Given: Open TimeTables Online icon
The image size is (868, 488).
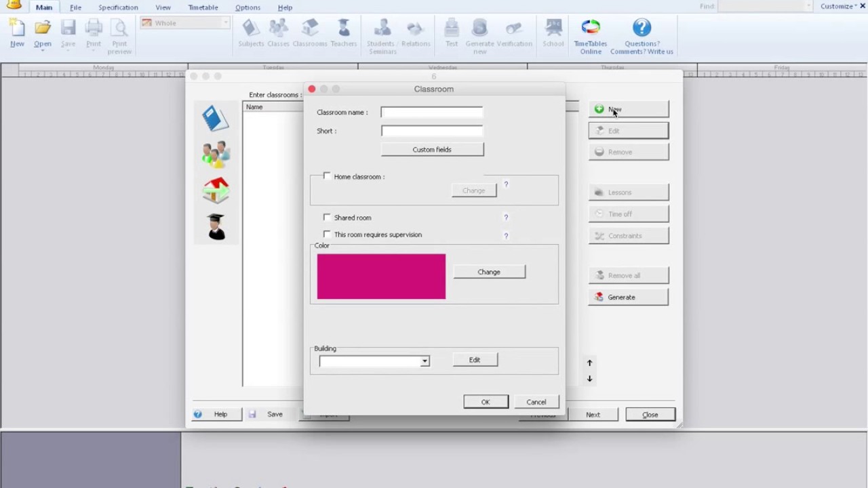Looking at the screenshot, I should pos(591,37).
